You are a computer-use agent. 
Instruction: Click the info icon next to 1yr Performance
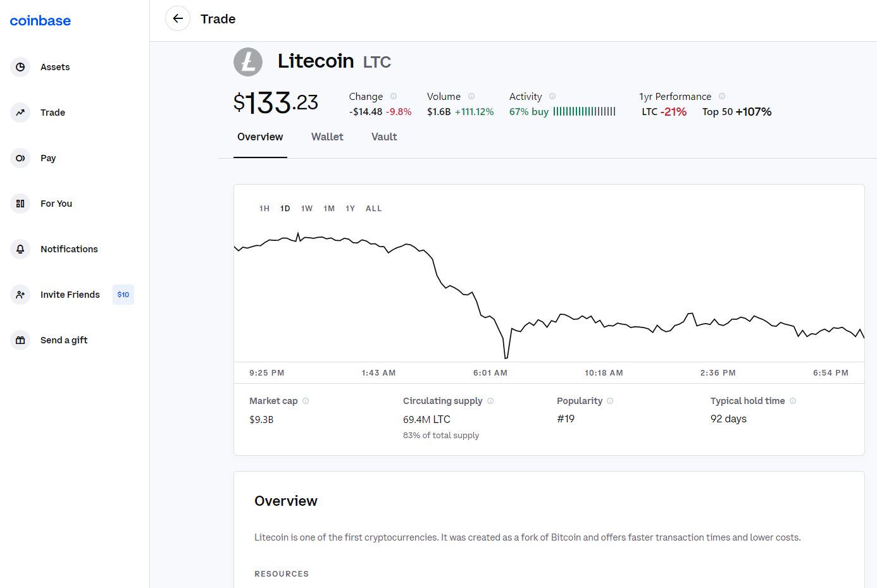pyautogui.click(x=722, y=96)
